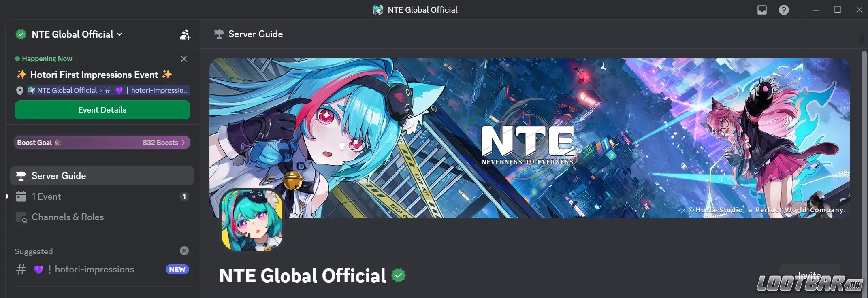
Task: Click the Channels & Roles list-search icon
Action: 21,217
